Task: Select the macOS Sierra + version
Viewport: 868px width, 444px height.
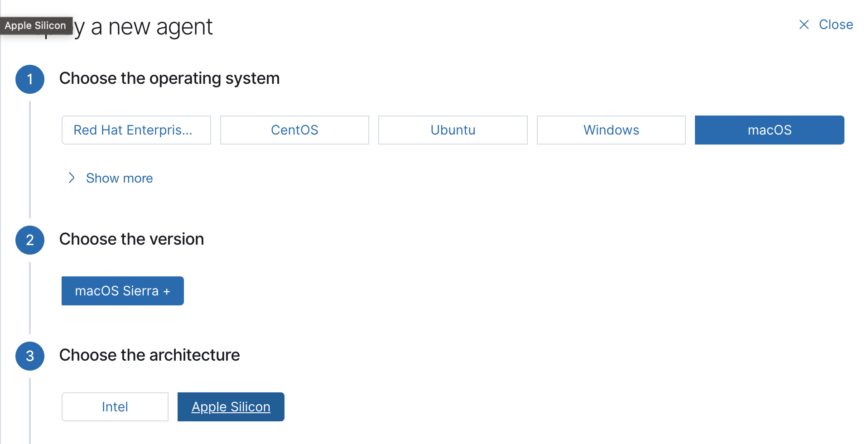Action: click(122, 290)
